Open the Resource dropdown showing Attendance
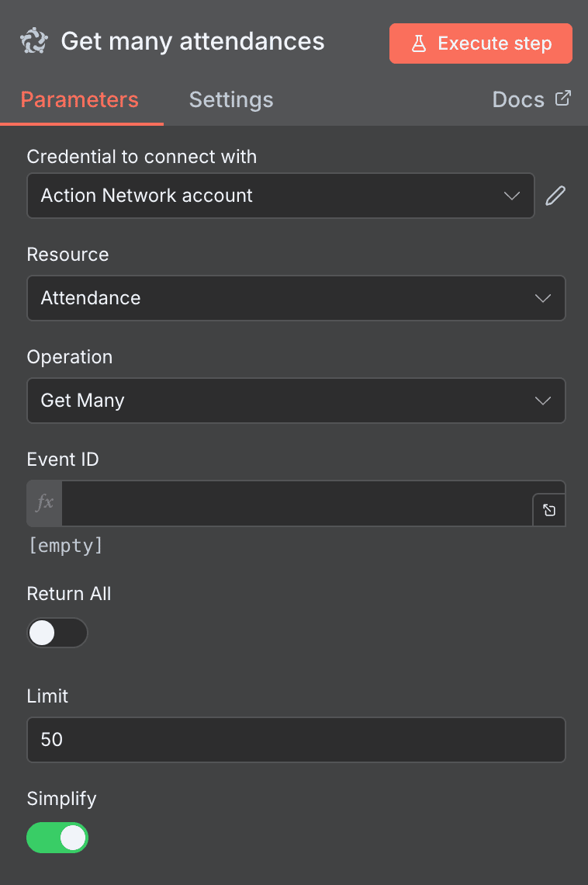Screen dimensions: 588x885 coord(296,298)
